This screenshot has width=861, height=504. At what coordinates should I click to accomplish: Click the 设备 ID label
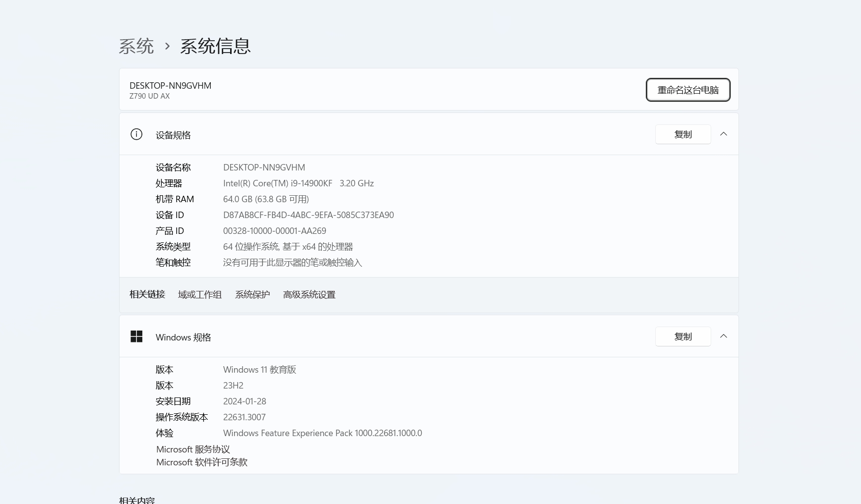(170, 215)
